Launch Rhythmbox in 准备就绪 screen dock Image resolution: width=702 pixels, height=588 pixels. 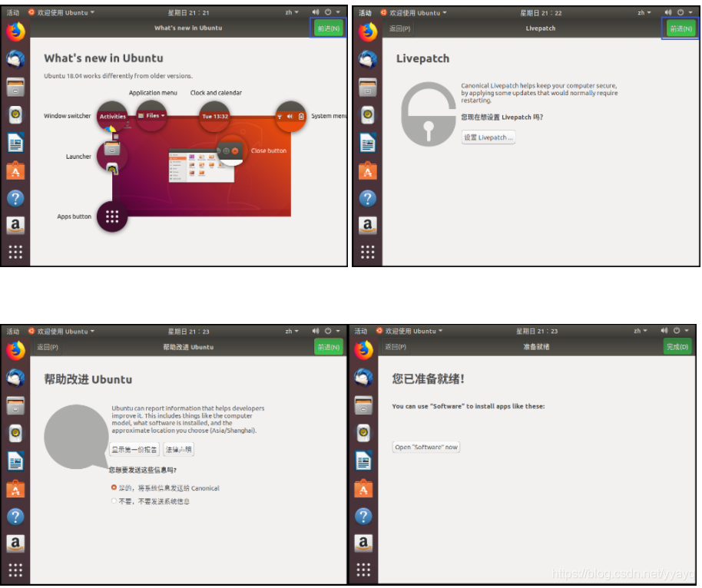coord(363,433)
